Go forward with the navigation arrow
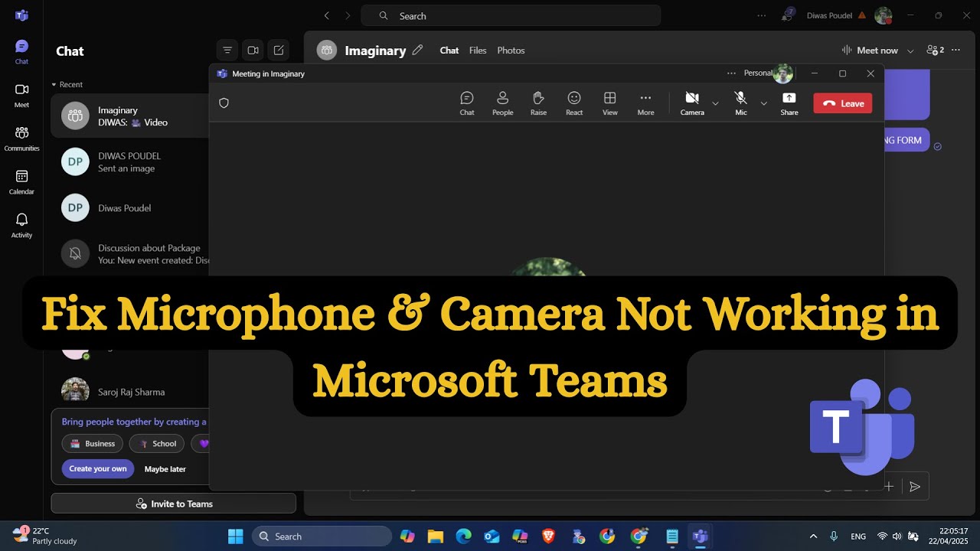The height and width of the screenshot is (551, 980). [x=348, y=15]
